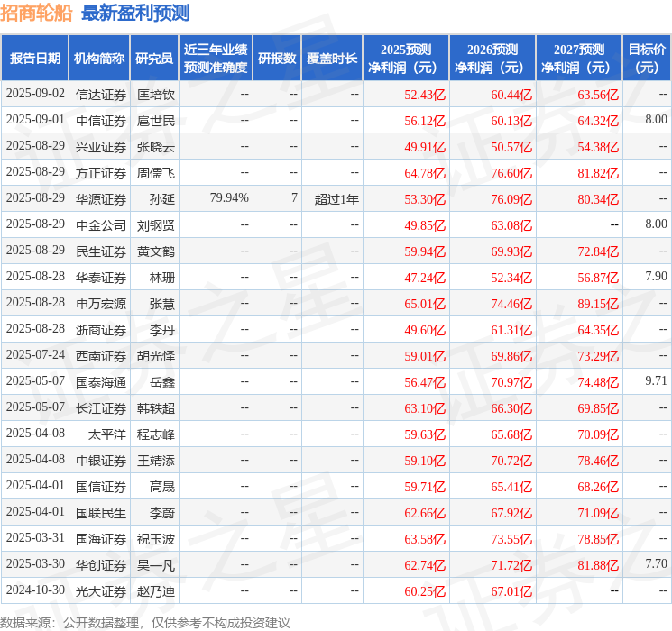Screen dimensions: 672x631
Task: Click the 63.08亿 forecast value
Action: (511, 225)
